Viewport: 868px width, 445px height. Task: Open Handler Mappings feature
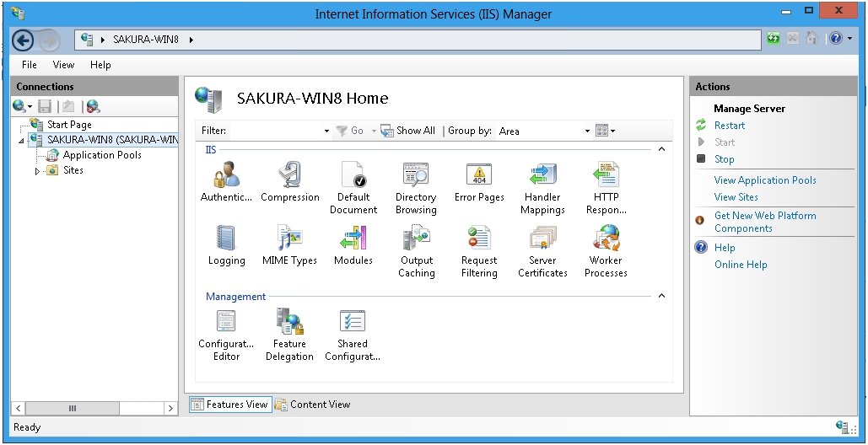542,189
